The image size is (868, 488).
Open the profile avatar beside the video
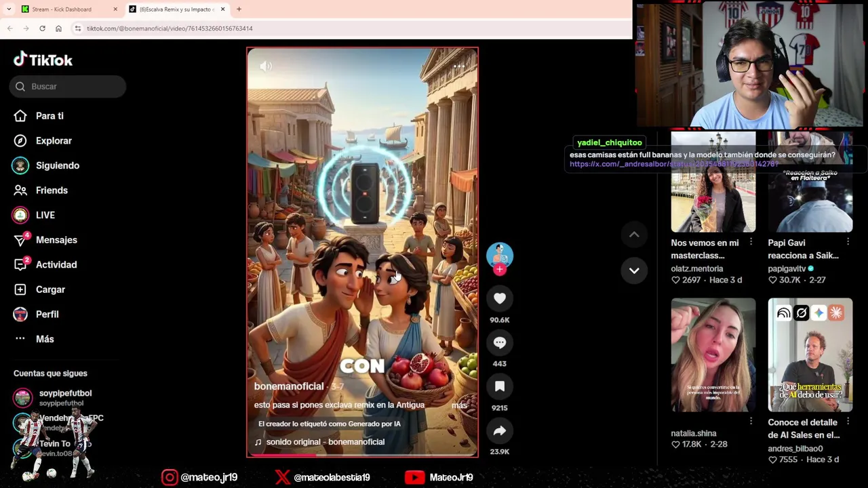point(500,256)
